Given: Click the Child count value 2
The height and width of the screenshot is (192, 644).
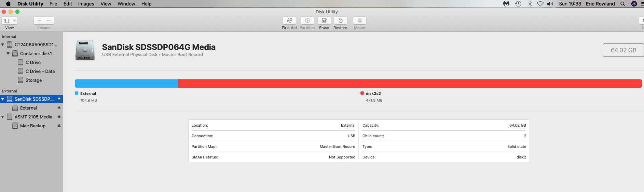Looking at the screenshot, I should point(525,136).
